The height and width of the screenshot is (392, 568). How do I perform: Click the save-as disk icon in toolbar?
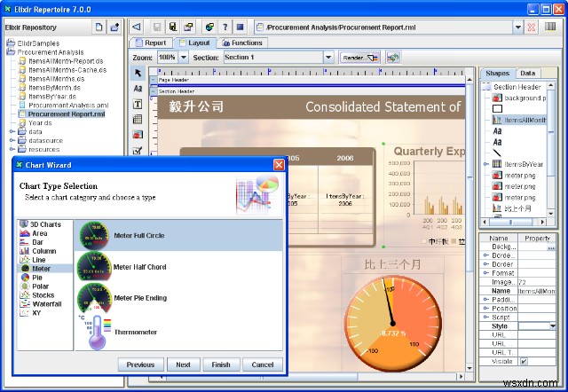[173, 27]
